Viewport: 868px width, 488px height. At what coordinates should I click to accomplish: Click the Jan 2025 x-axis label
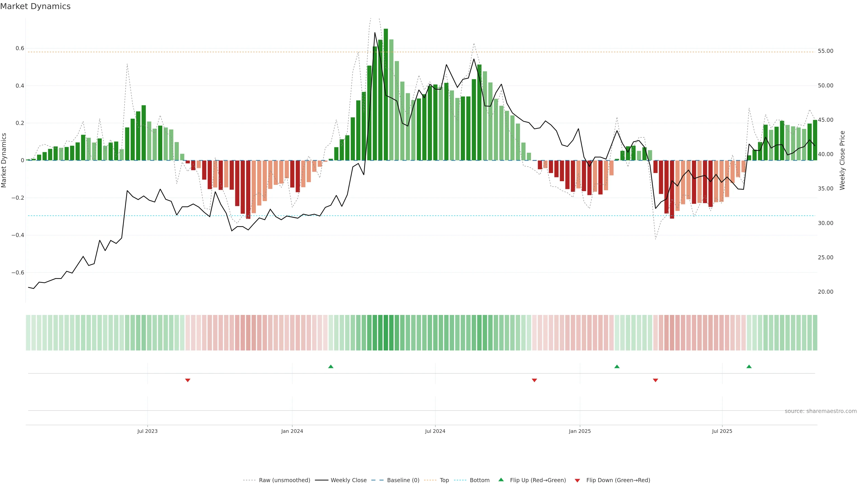pyautogui.click(x=580, y=431)
